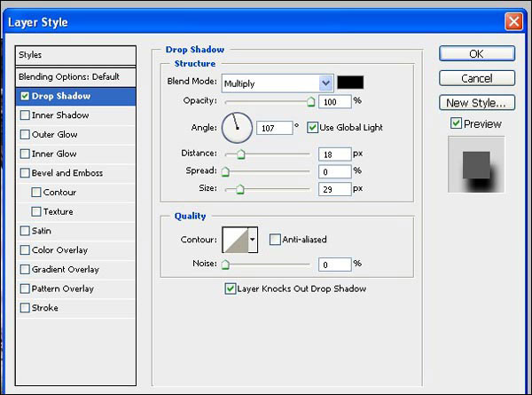This screenshot has width=532, height=395.
Task: Select the Satin label
Action: pyautogui.click(x=42, y=231)
